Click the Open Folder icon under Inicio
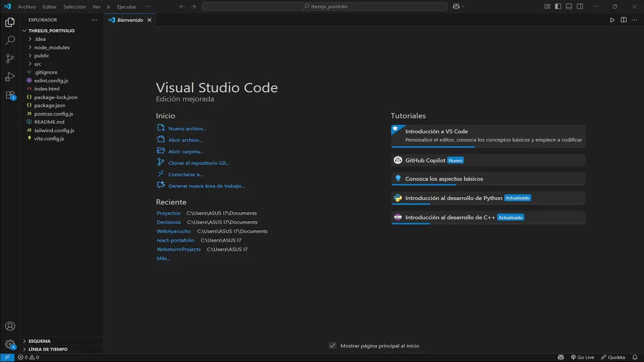Screen dimensions: 644x362 pyautogui.click(x=161, y=151)
